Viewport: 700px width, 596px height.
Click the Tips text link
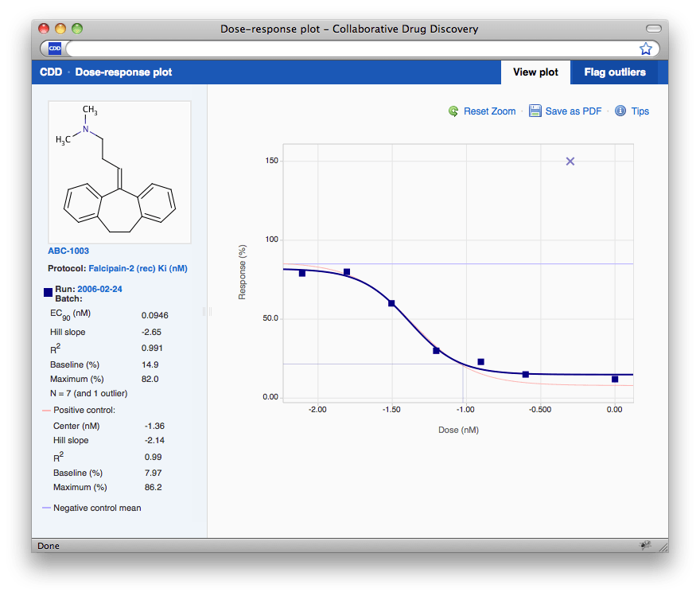640,111
